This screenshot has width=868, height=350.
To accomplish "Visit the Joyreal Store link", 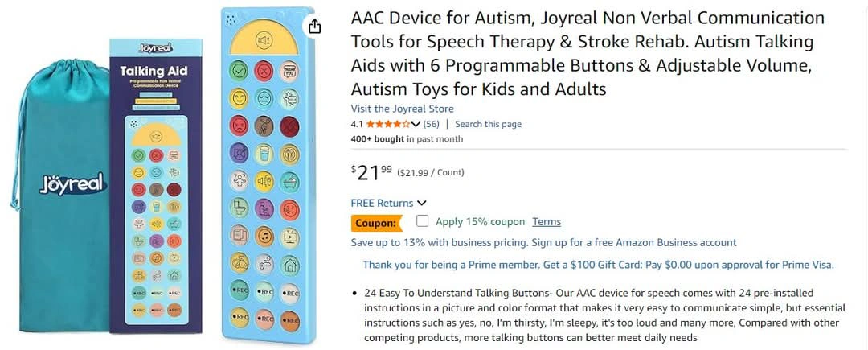I will coord(403,109).
